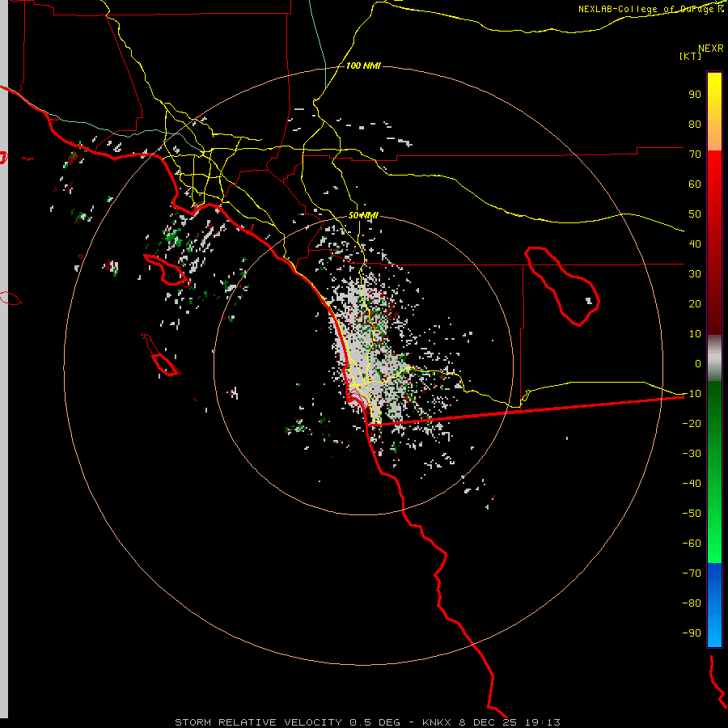Image resolution: width=728 pixels, height=728 pixels.
Task: Click the -40 value on the velocity scale
Action: pyautogui.click(x=692, y=484)
